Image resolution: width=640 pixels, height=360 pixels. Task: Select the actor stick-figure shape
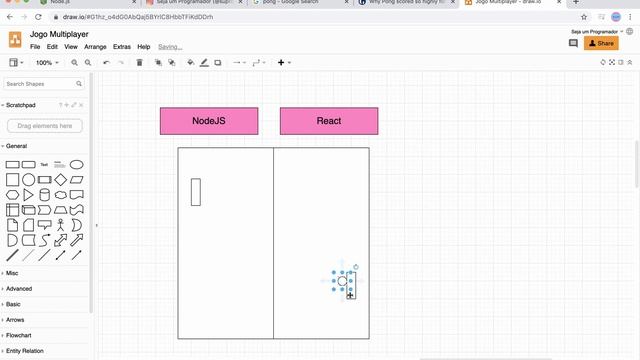pos(60,225)
